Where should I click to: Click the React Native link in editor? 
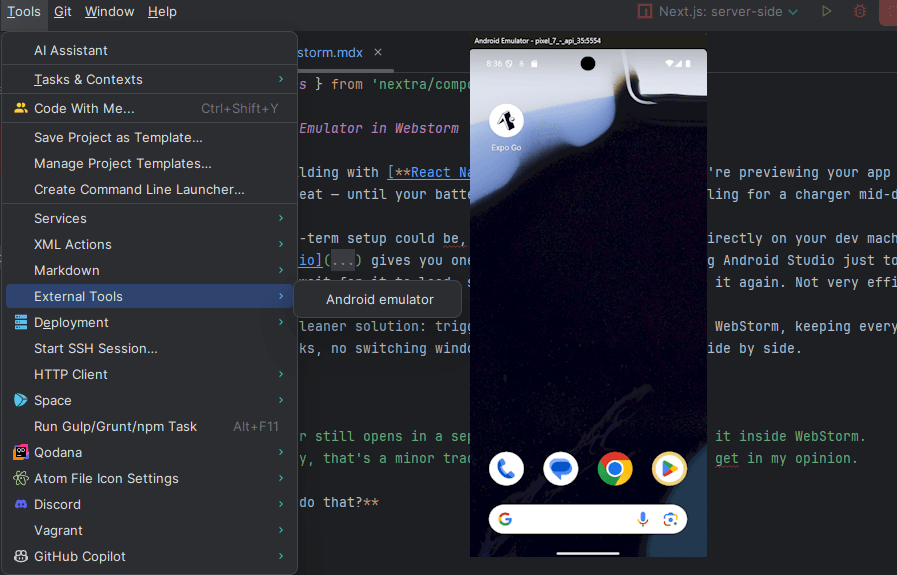coord(440,172)
